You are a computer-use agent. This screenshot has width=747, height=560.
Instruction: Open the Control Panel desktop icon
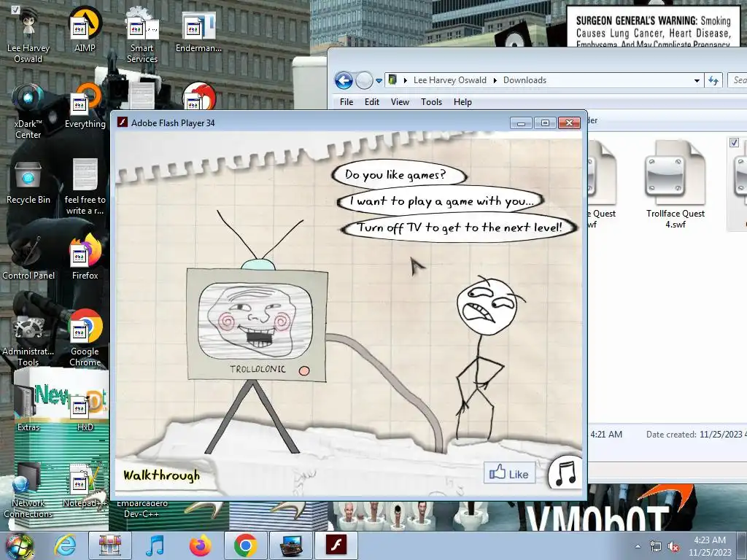28,257
